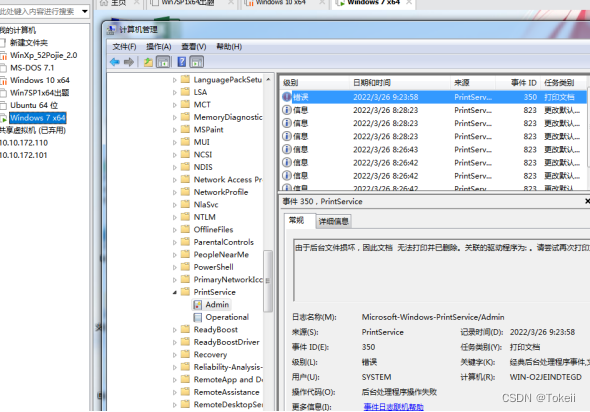Click the tree pane scroll up arrow
Screen dimensions: 590x412
point(268,79)
